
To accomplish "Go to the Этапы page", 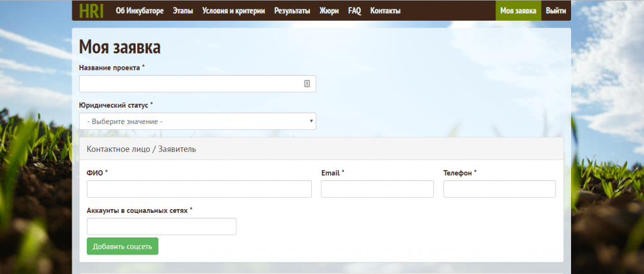I will (183, 11).
